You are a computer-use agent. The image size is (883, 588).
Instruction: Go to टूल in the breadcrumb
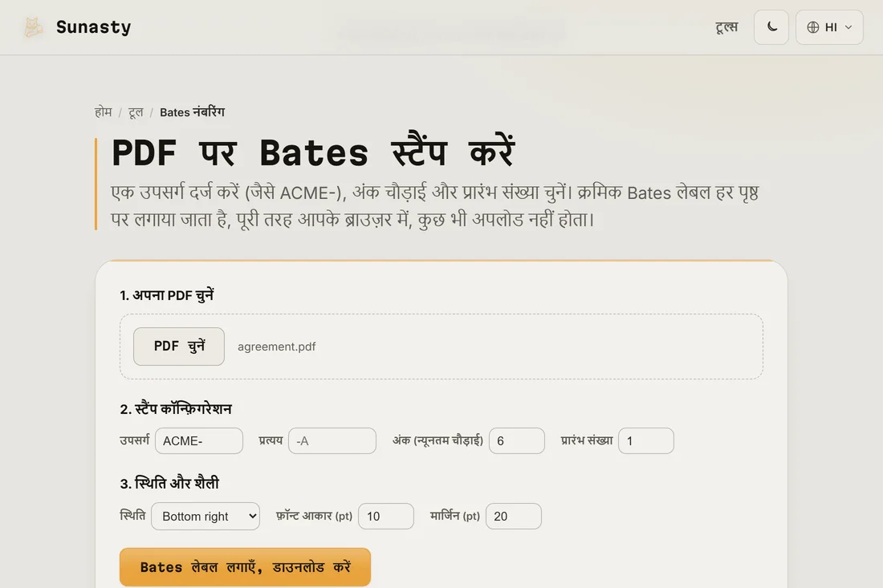(136, 112)
